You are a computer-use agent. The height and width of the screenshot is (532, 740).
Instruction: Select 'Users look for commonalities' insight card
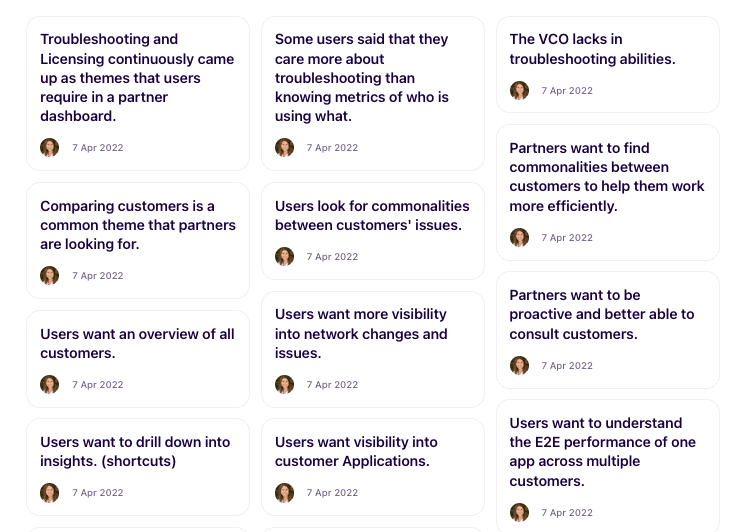coord(373,231)
